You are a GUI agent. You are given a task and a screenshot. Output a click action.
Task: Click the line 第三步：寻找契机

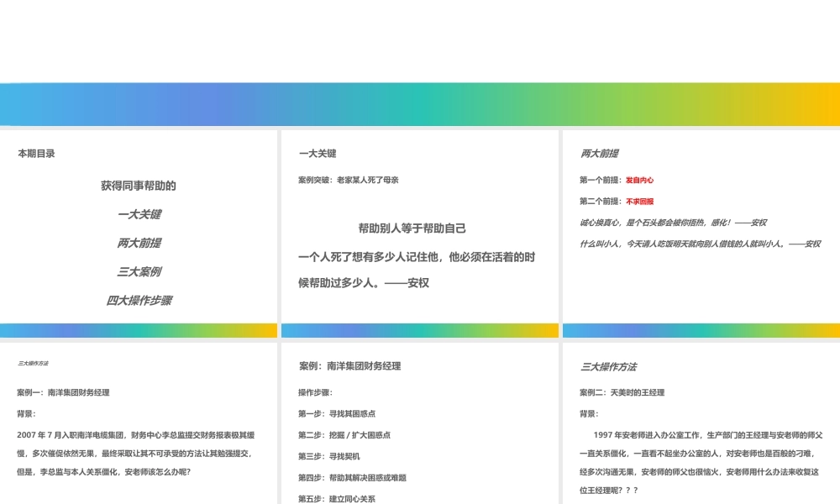(329, 457)
